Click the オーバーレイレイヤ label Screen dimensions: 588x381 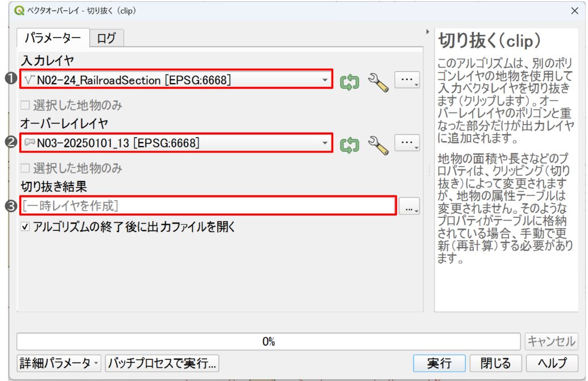click(x=64, y=123)
